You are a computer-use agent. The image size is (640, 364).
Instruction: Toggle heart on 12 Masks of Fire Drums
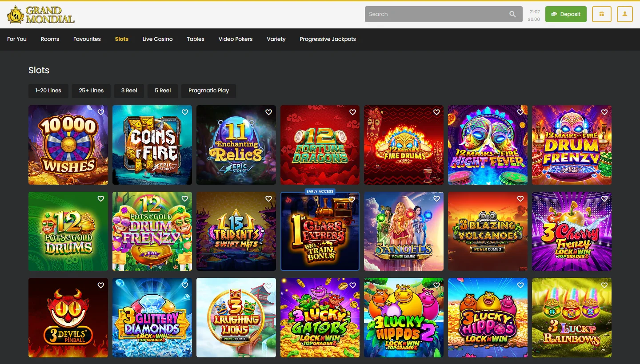pyautogui.click(x=436, y=112)
